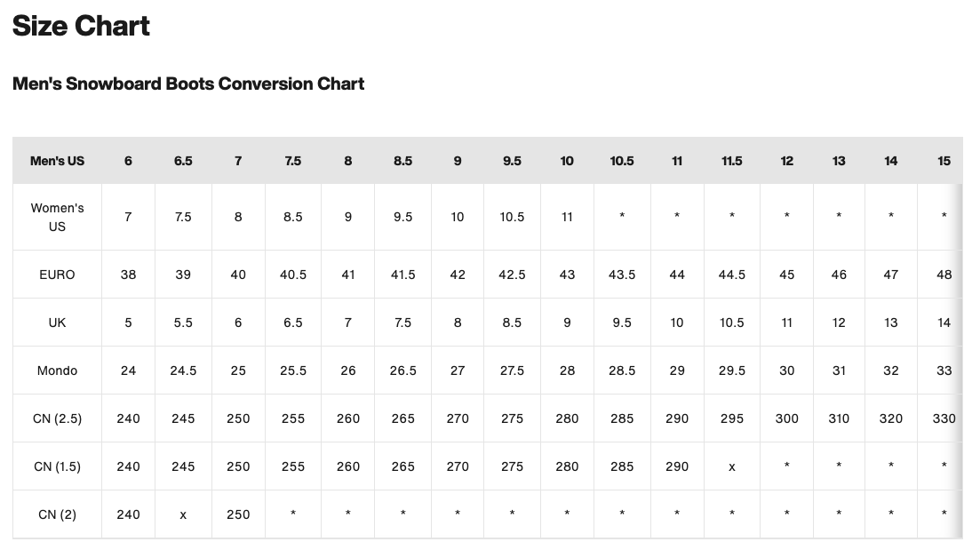Click the Men's Snowboard Boots Conversion Chart subtitle

[188, 84]
